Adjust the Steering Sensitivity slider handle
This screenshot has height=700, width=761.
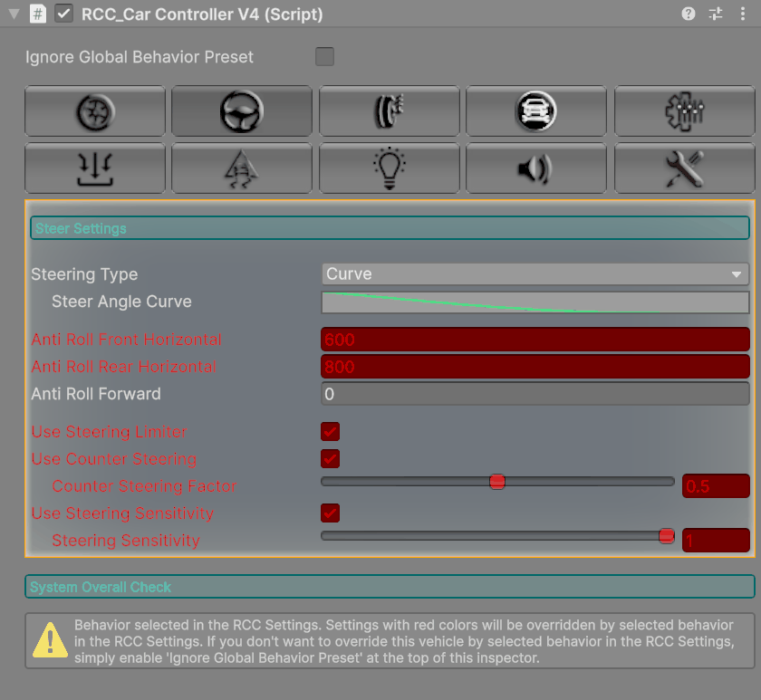pyautogui.click(x=667, y=536)
